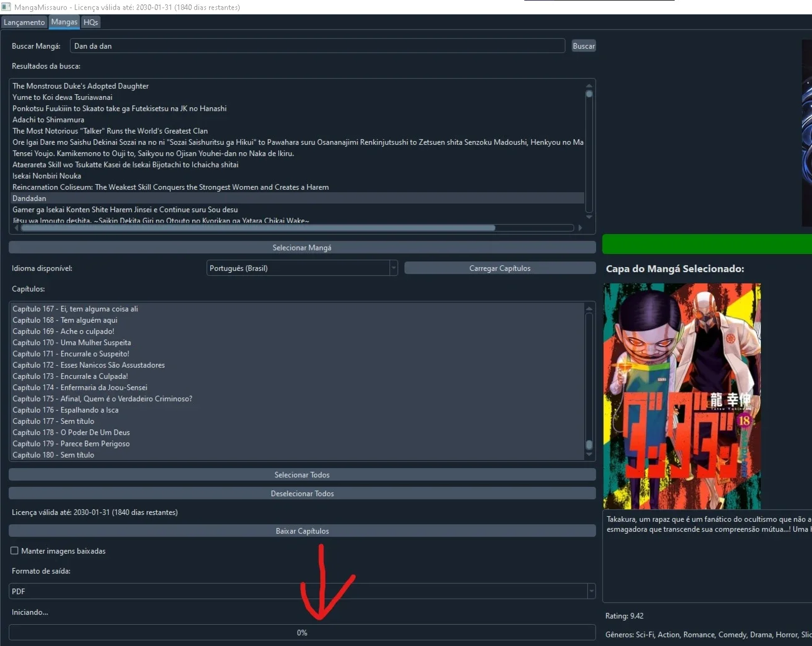The image size is (812, 646).
Task: Select 'Capítulo 174 - Enfermaria da Joou-Sensei'
Action: click(297, 388)
